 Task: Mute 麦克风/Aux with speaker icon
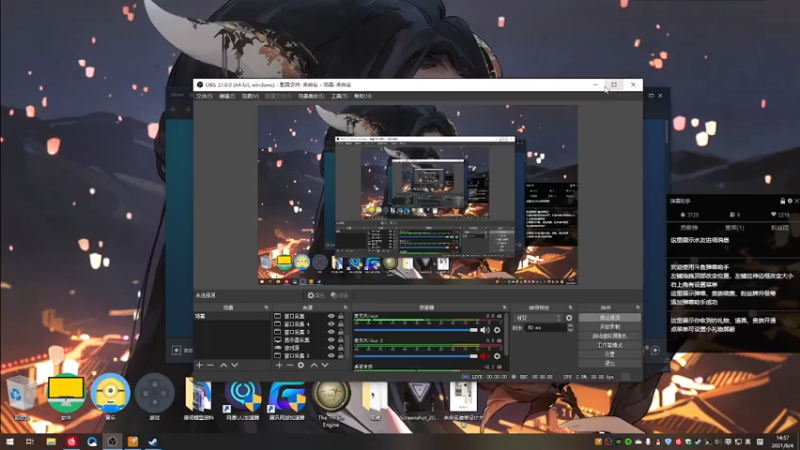pos(485,330)
